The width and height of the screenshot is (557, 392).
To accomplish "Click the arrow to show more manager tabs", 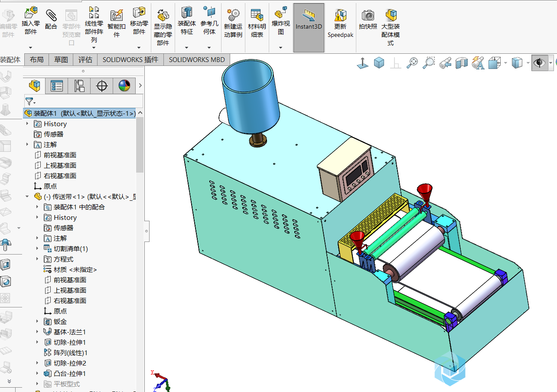I will pos(140,86).
